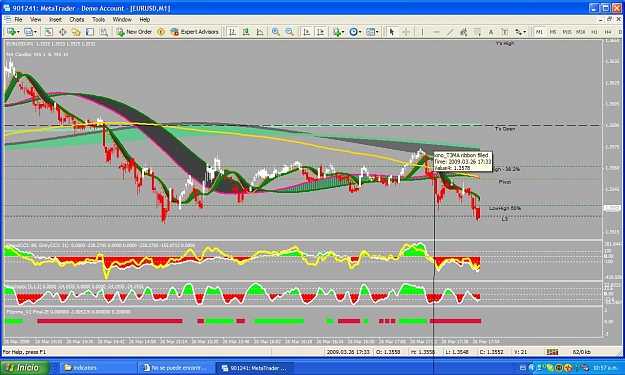The height and width of the screenshot is (375, 625).
Task: Open the Insert menu
Action: pos(55,19)
